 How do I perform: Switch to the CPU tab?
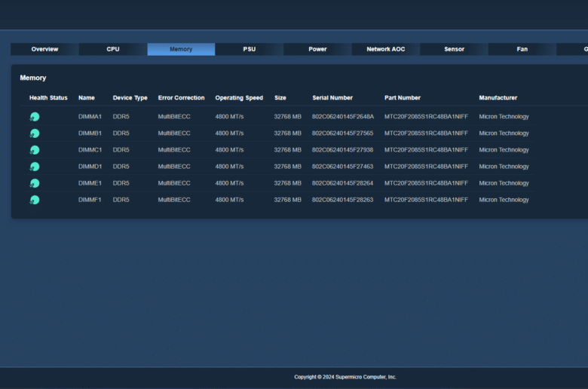113,49
